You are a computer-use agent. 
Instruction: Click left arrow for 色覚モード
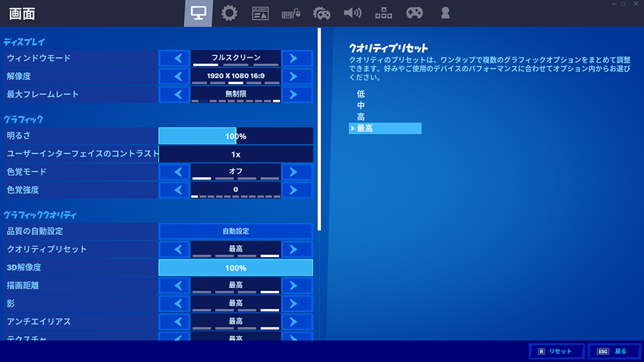click(174, 172)
